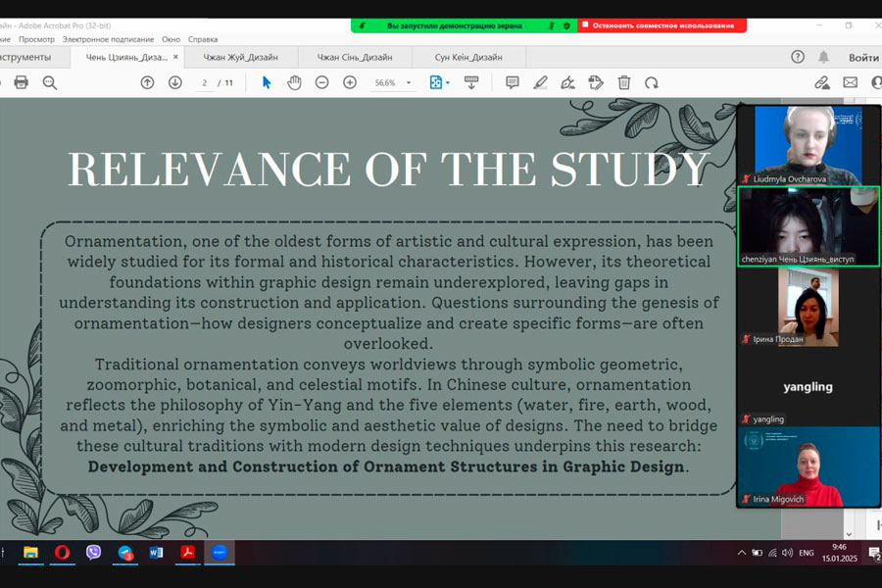882x588 pixels.
Task: Select the highlighter pen tool
Action: 540,82
